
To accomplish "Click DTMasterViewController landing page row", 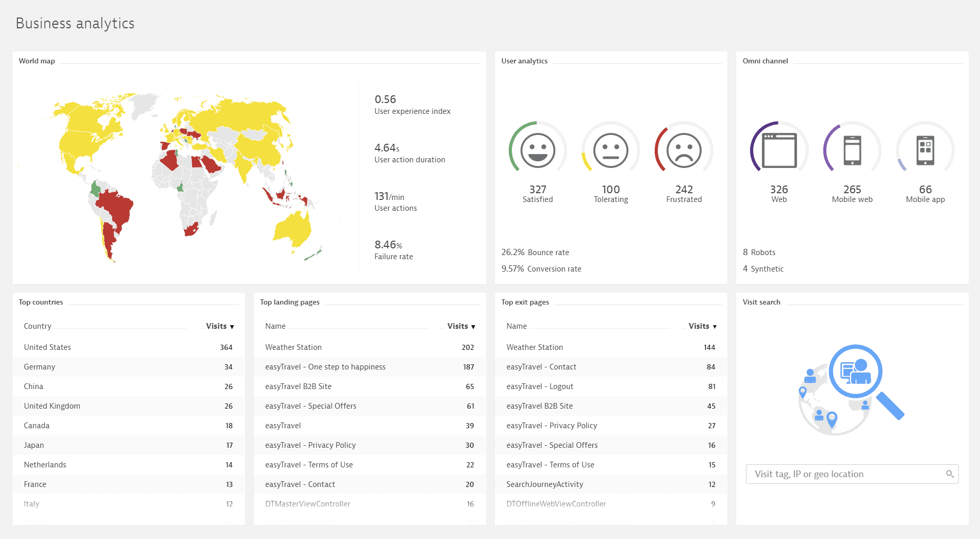I will click(x=370, y=504).
